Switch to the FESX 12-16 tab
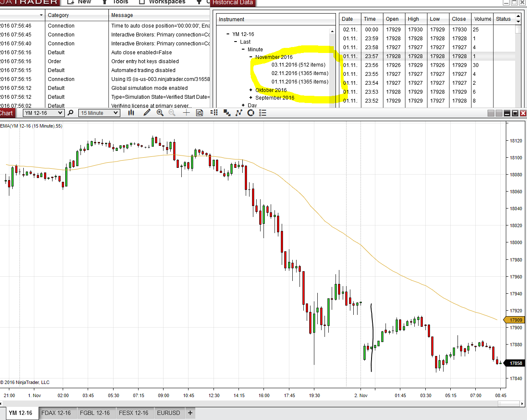 click(x=134, y=413)
